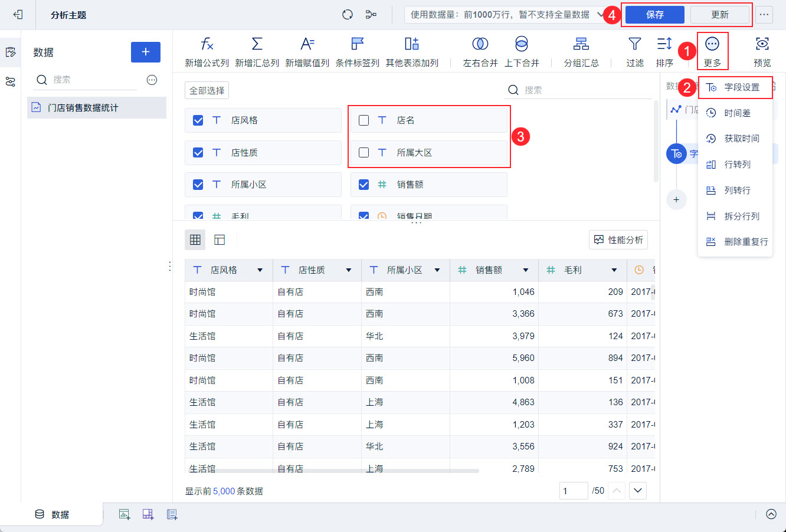
Task: Open the 条件标签列 flag tool
Action: (357, 44)
